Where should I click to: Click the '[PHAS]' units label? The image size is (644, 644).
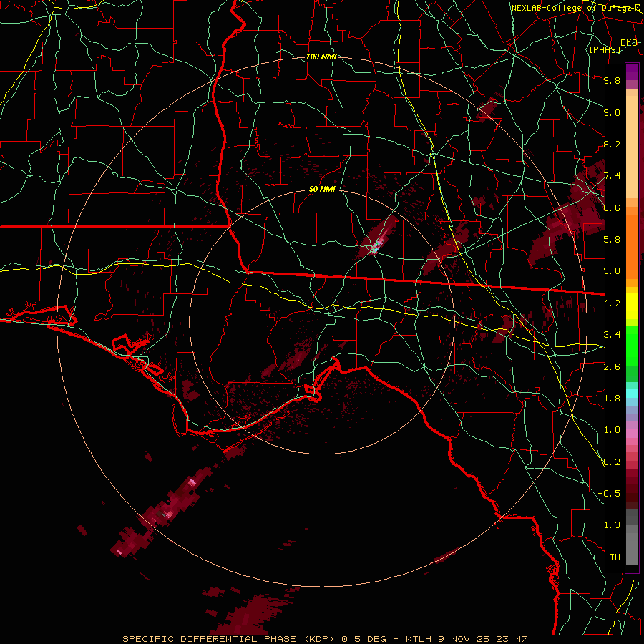click(x=605, y=49)
